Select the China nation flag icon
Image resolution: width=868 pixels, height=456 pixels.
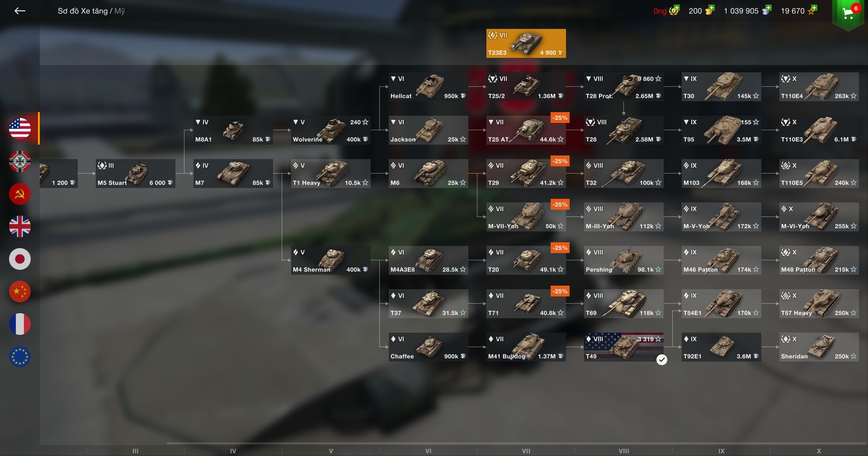[x=20, y=291]
